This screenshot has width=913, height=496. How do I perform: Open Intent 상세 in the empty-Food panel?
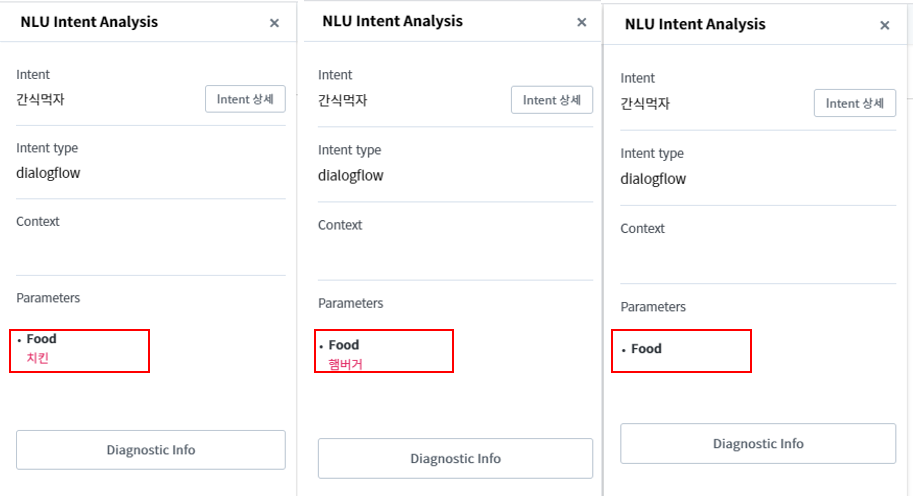click(x=854, y=103)
